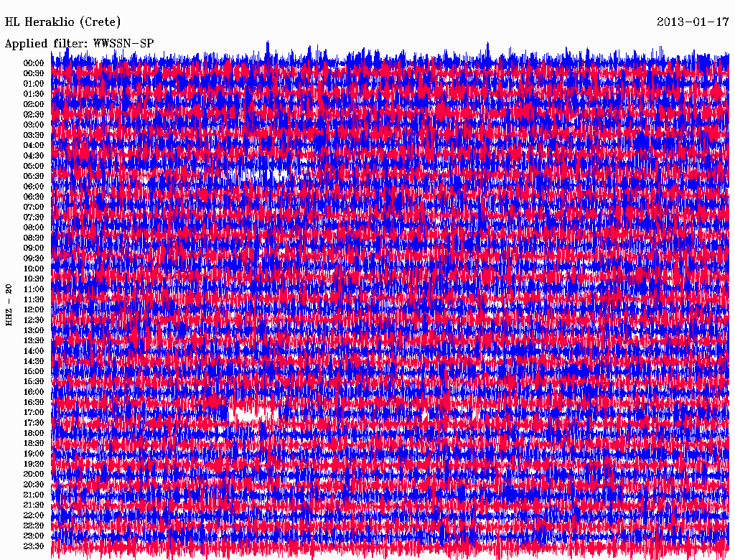Click the 07:00 time label
The image size is (735, 560).
34,207
